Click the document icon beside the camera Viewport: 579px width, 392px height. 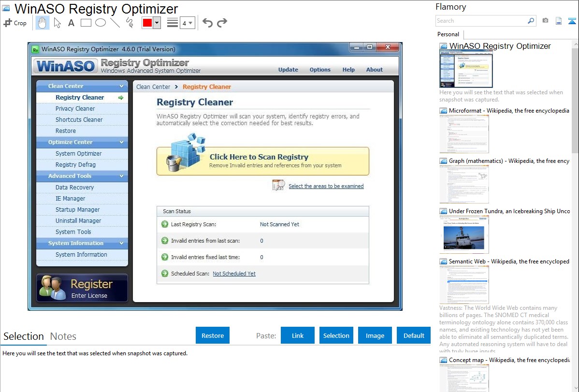559,21
